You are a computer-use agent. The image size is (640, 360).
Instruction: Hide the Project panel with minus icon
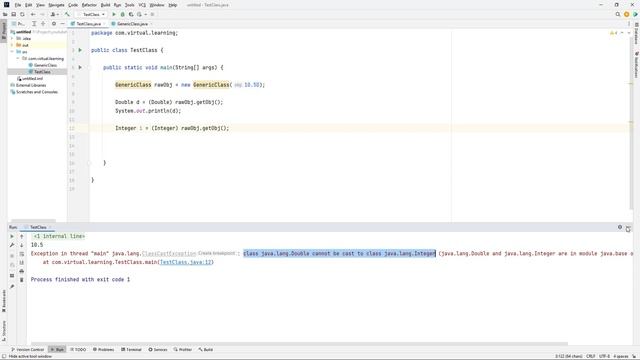62,24
